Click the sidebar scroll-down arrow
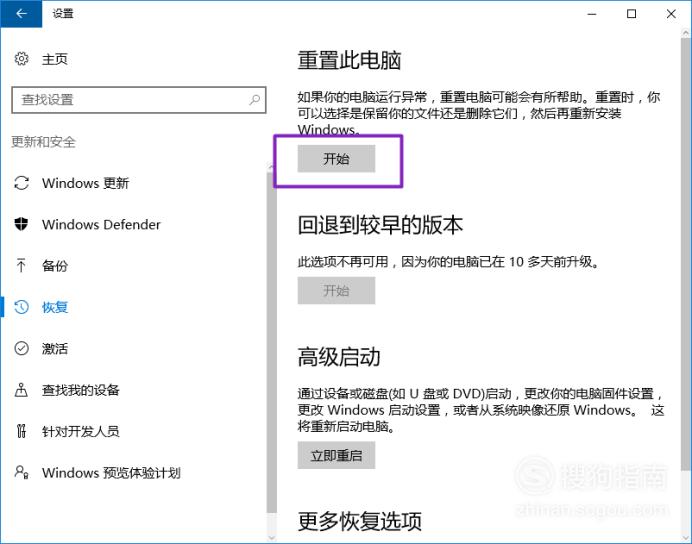 271,538
